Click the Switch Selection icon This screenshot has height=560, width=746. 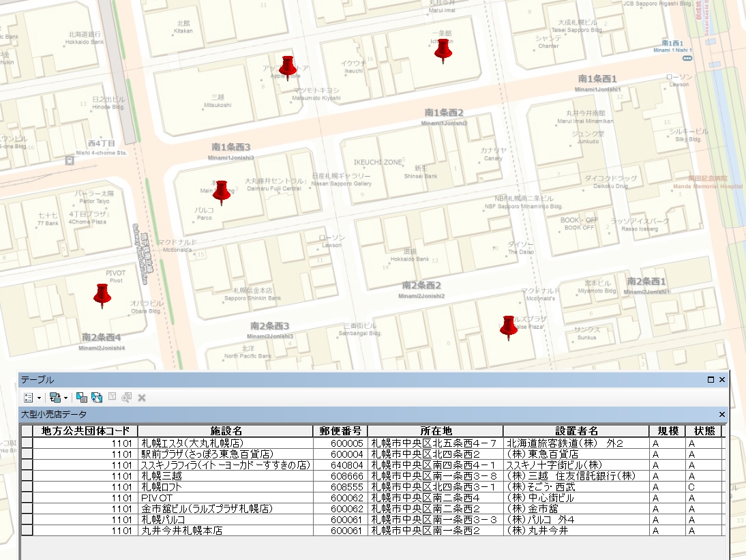pos(97,398)
